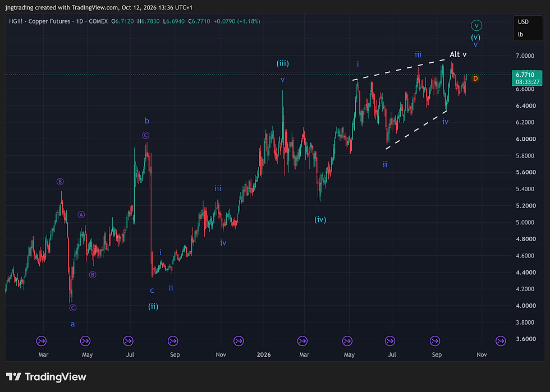550x392 pixels.
Task: Open the last rollover marker right of final Nov
Action: coord(501,340)
